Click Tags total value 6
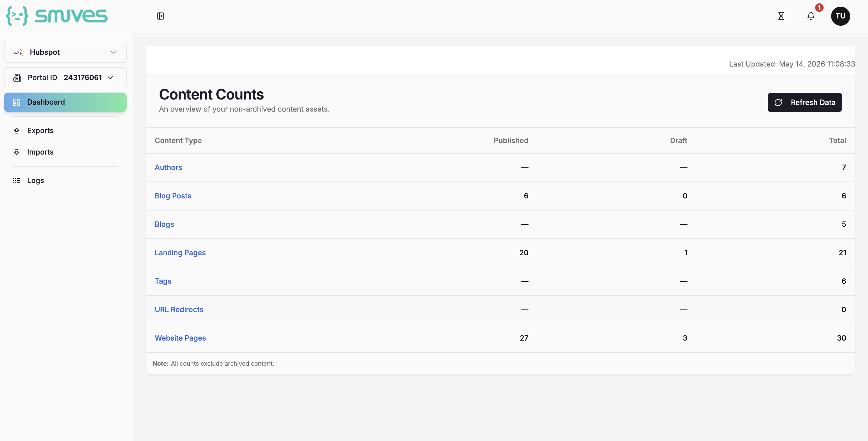Image resolution: width=868 pixels, height=441 pixels. tap(844, 281)
